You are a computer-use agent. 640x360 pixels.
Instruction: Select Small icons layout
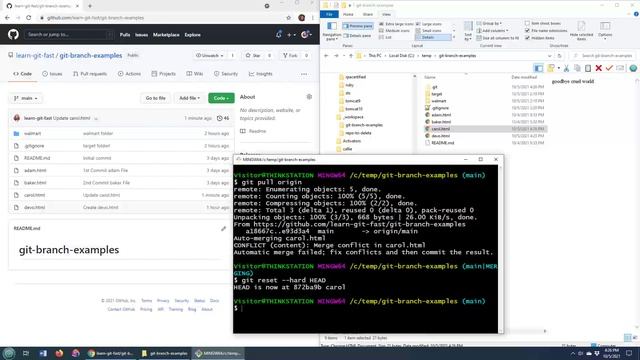click(x=429, y=31)
